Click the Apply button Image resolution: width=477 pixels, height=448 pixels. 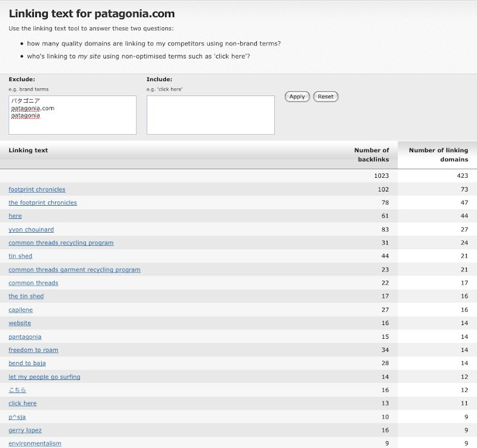pyautogui.click(x=297, y=97)
